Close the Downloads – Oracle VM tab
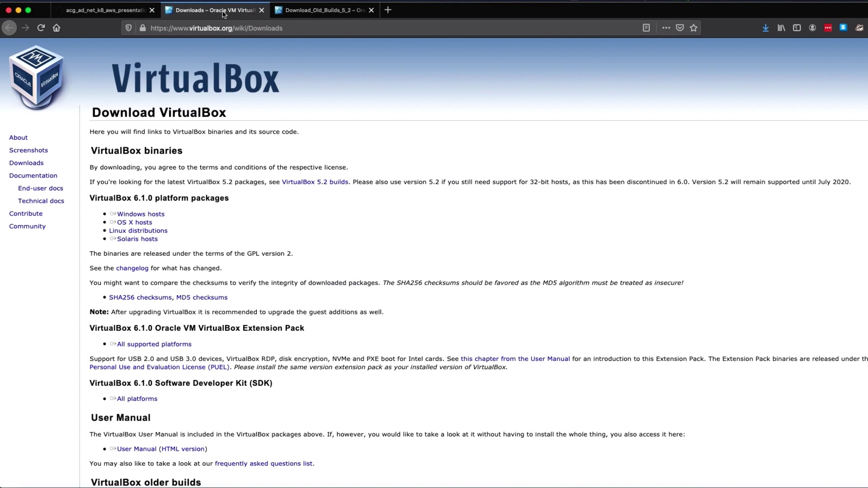 [x=261, y=10]
